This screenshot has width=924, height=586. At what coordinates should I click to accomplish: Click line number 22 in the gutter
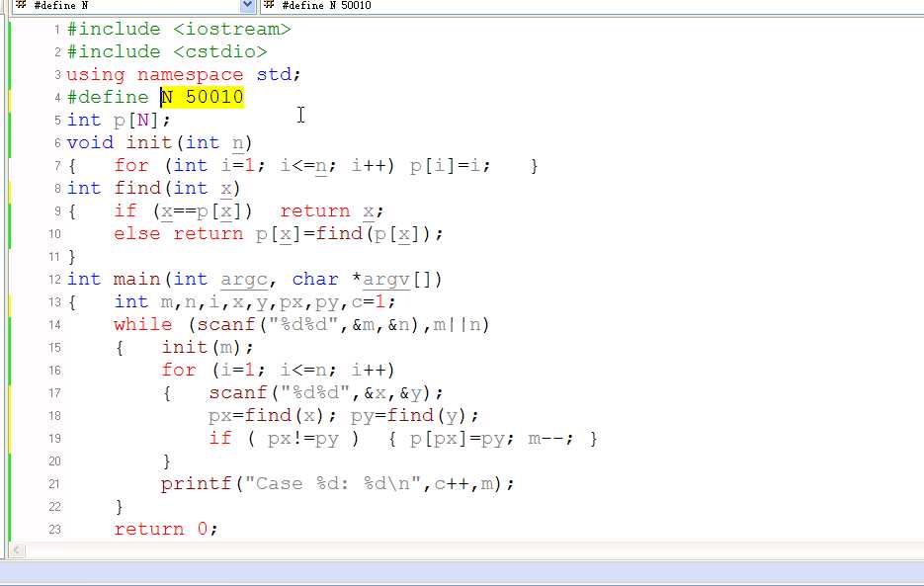pos(54,506)
